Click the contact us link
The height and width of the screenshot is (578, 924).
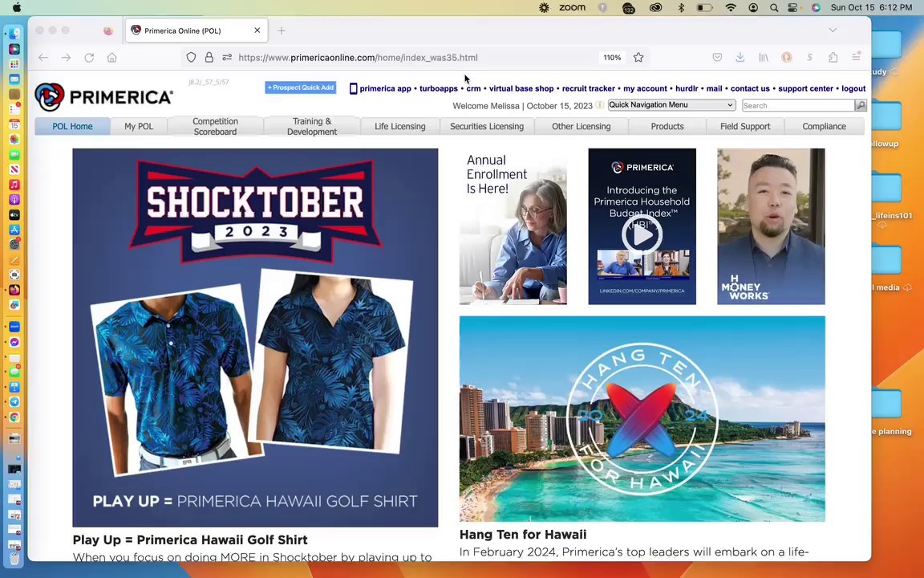pyautogui.click(x=750, y=88)
